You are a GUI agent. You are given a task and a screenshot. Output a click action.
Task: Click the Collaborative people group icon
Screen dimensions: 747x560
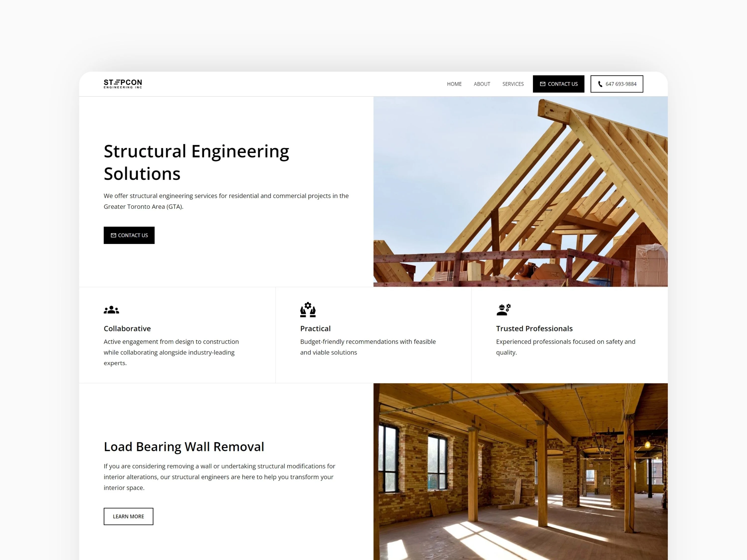coord(111,310)
